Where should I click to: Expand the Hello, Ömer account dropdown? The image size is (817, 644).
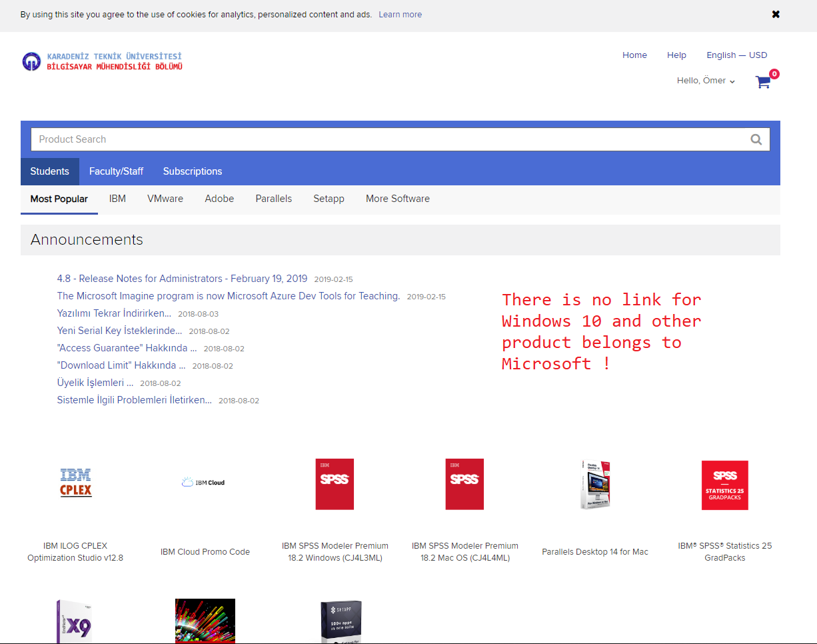click(706, 81)
